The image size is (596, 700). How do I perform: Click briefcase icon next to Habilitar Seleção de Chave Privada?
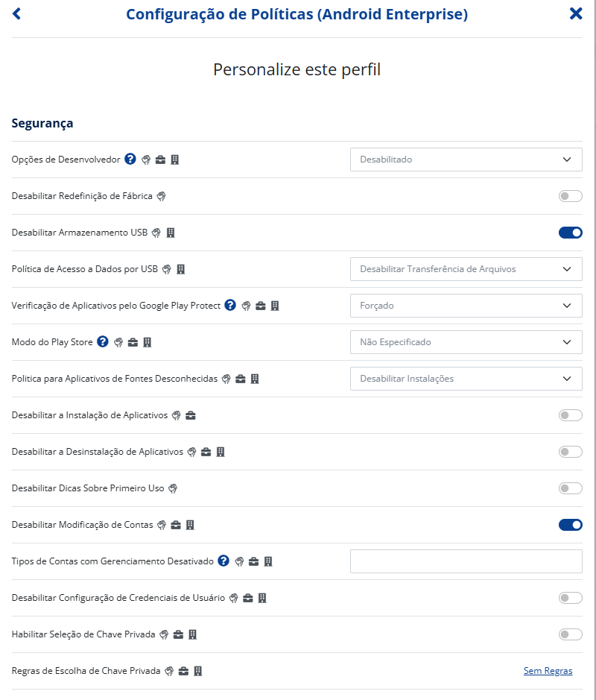click(x=178, y=634)
